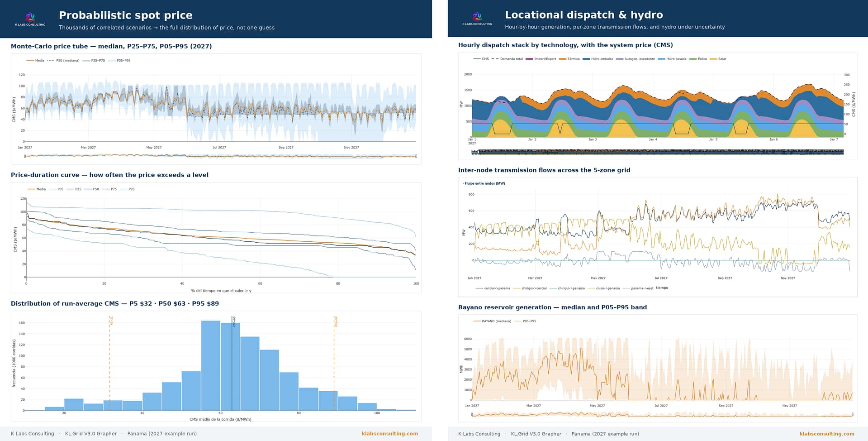This screenshot has width=868, height=441.
Task: Hide the Solar layer in the dispatch legend
Action: 718,59
